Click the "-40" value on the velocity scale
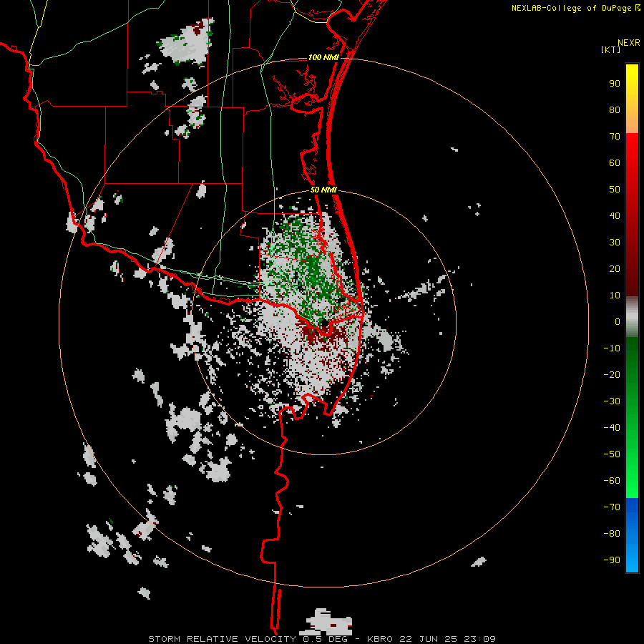 (x=612, y=428)
